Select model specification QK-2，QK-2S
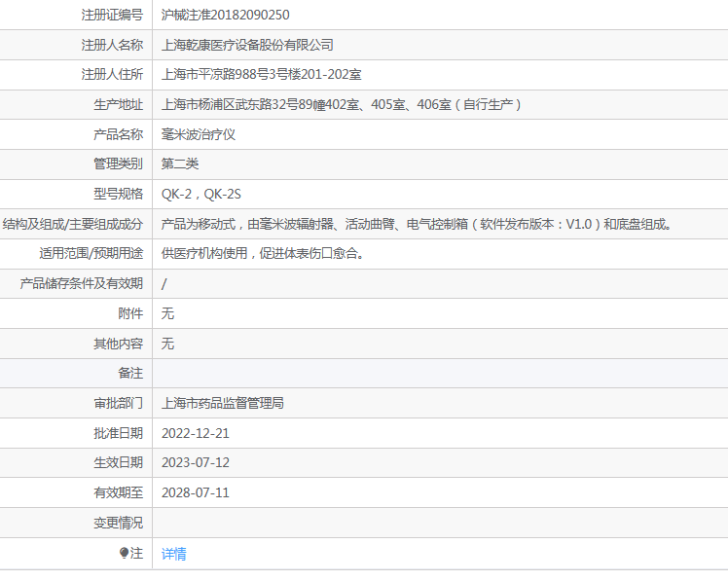This screenshot has height=581, width=728. coord(201,194)
